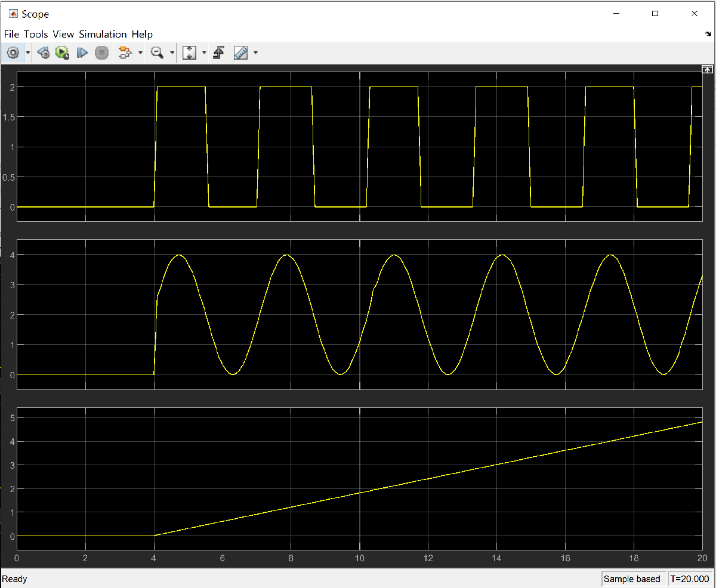Enable the Cursor Measurements ruler icon
716x588 pixels.
point(241,53)
